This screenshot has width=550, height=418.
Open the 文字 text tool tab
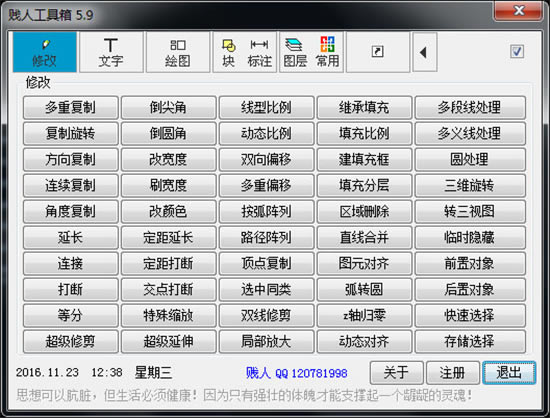(111, 52)
